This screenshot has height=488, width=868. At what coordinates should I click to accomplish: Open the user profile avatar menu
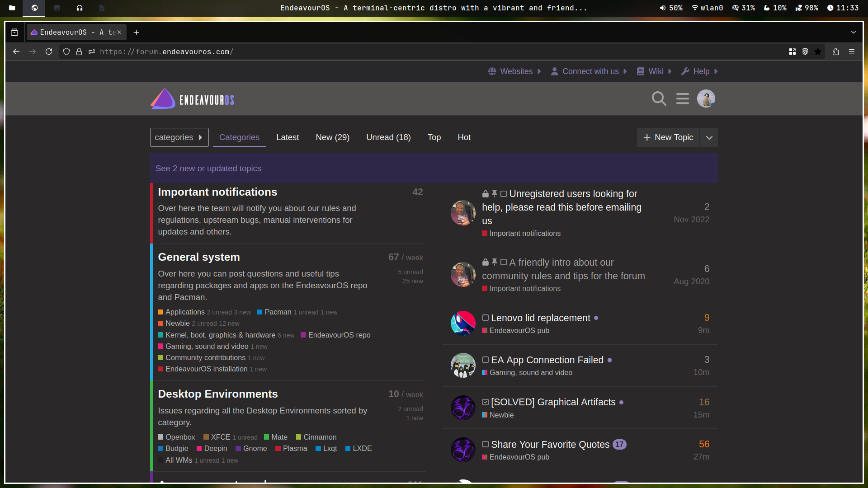click(x=706, y=99)
